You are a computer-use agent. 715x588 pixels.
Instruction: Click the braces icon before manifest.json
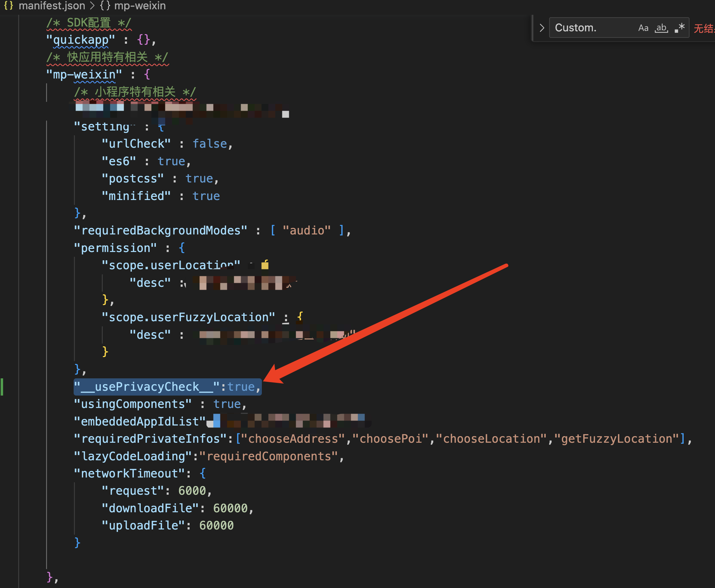coord(9,6)
